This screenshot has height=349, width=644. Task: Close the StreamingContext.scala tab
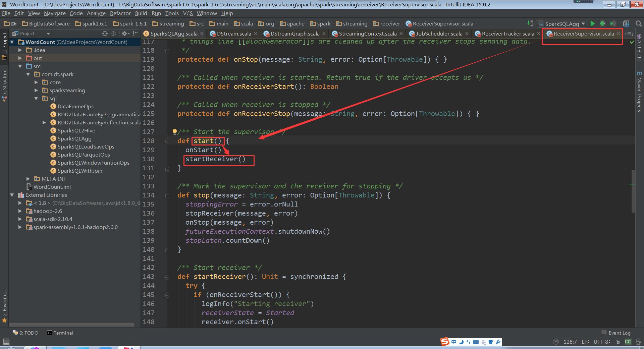(x=401, y=34)
